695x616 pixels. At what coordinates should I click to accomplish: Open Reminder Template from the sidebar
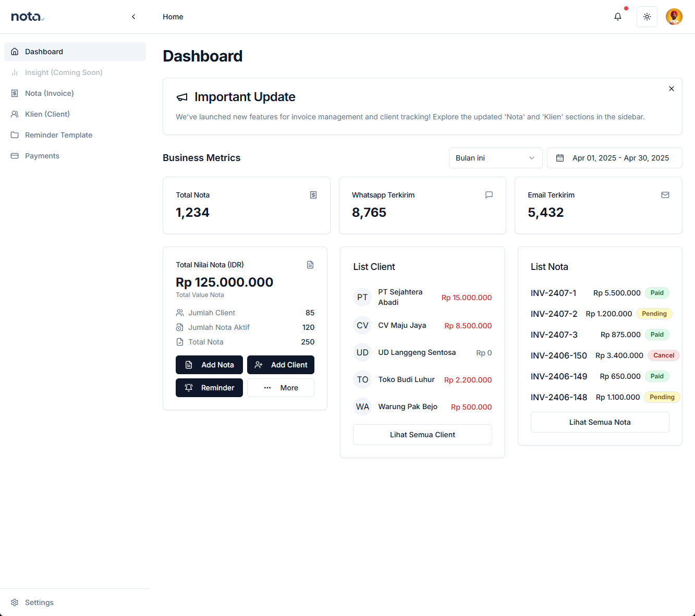(58, 135)
